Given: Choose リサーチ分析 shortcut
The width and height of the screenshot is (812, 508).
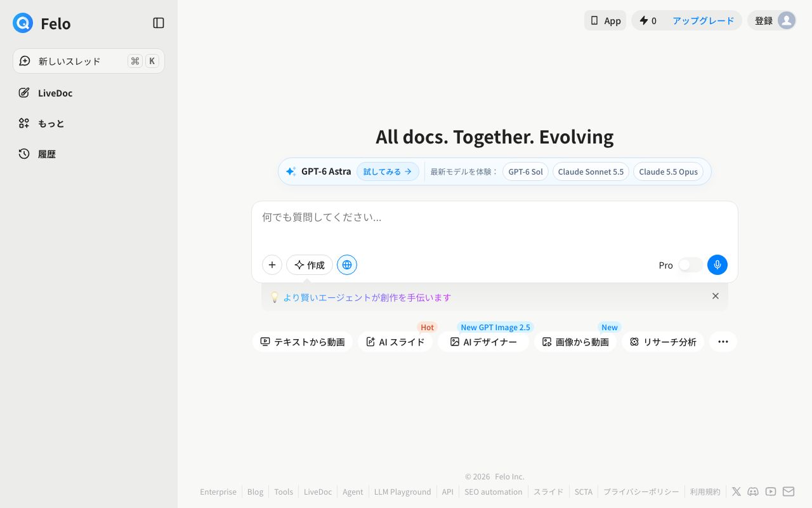Looking at the screenshot, I should pyautogui.click(x=663, y=342).
